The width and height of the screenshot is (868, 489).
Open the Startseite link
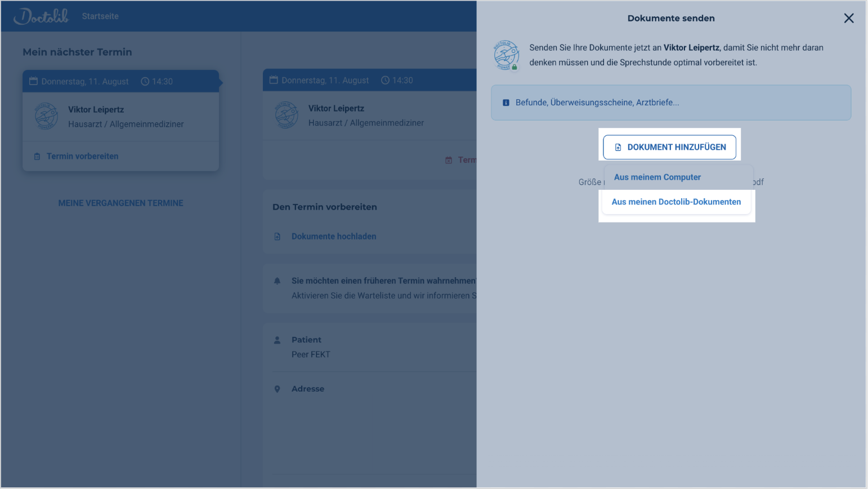click(100, 16)
